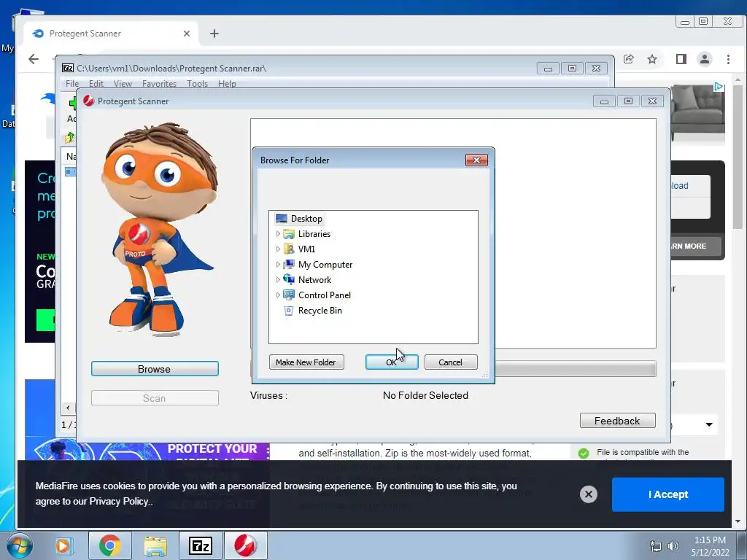Click the Feedback button
Screen dimensions: 747x560
pyautogui.click(x=617, y=421)
